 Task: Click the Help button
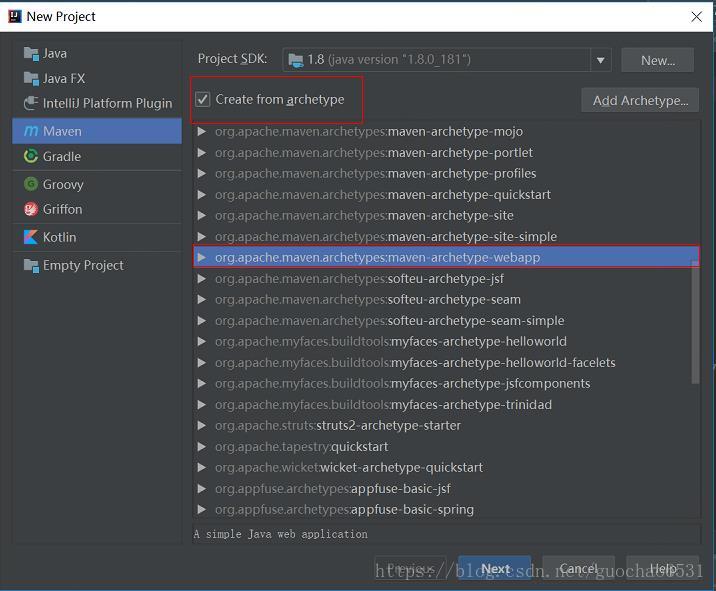[x=663, y=569]
